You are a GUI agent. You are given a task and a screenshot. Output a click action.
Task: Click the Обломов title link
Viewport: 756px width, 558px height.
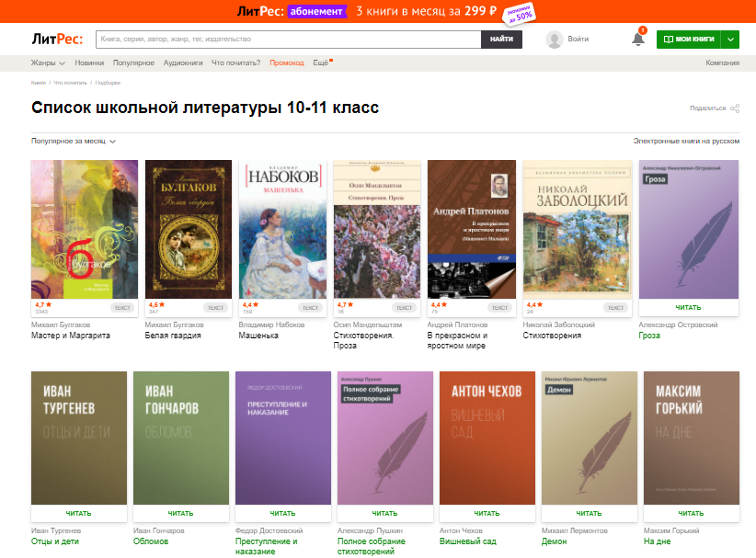tap(151, 541)
